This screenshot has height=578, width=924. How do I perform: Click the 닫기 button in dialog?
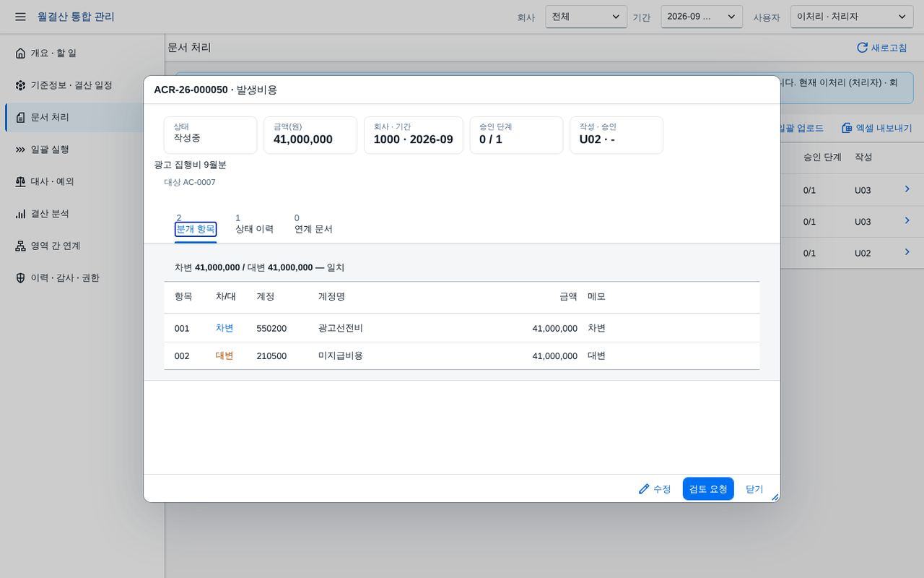(754, 489)
